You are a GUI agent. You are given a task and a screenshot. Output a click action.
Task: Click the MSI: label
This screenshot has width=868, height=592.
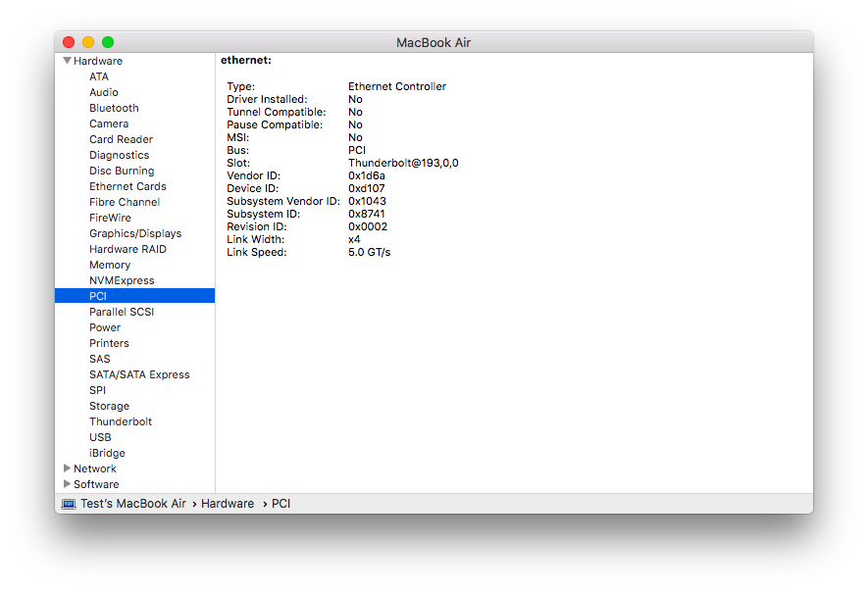pyautogui.click(x=238, y=137)
